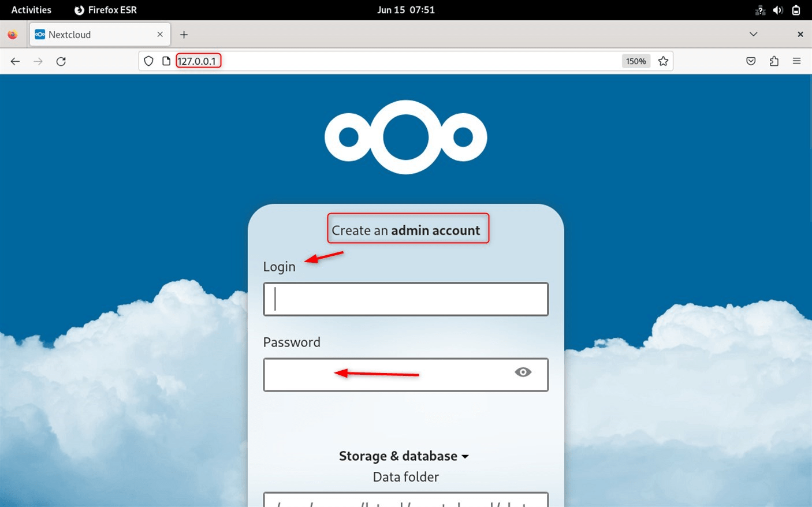
Task: Open a new tab with plus icon
Action: point(184,35)
